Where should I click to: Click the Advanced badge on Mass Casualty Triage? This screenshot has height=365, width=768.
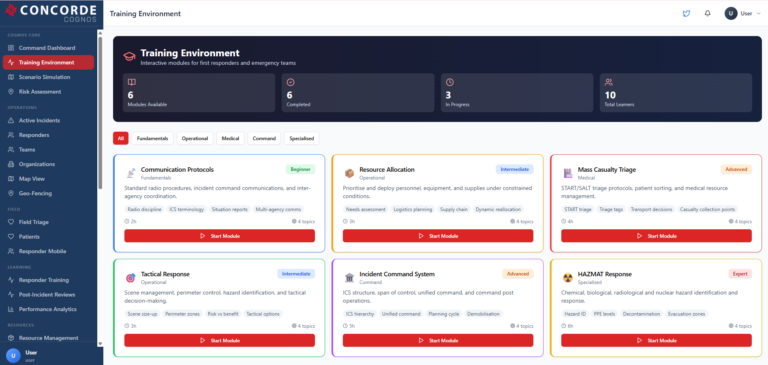tap(736, 169)
